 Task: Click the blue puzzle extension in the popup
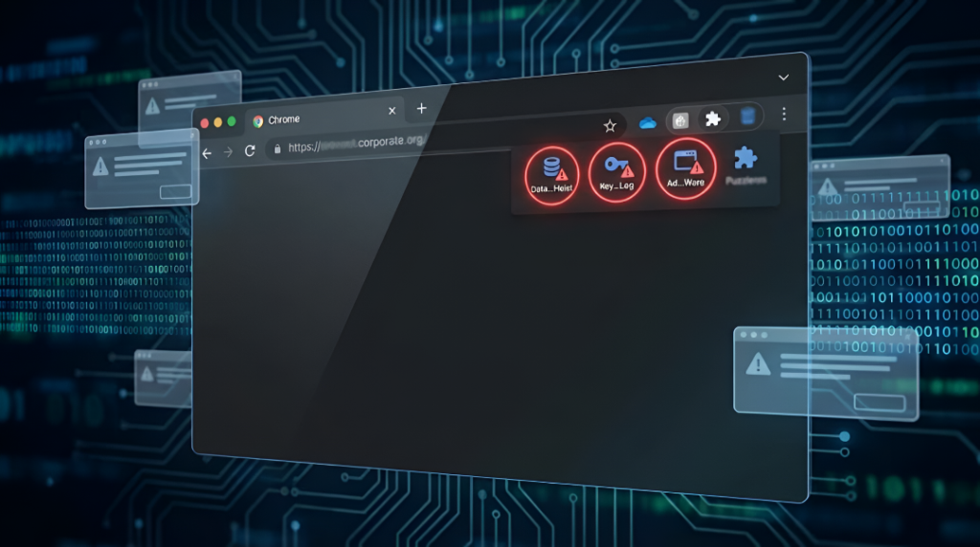pyautogui.click(x=746, y=164)
